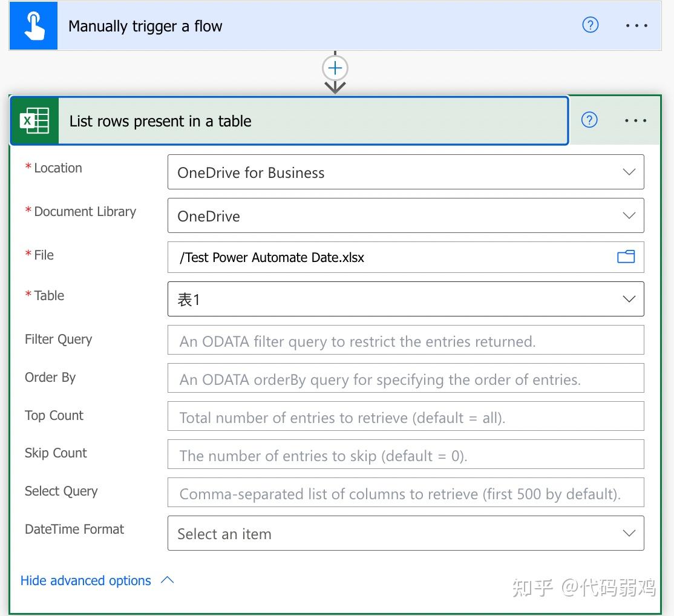The width and height of the screenshot is (674, 616).
Task: Click the Select Query input box
Action: 405,493
